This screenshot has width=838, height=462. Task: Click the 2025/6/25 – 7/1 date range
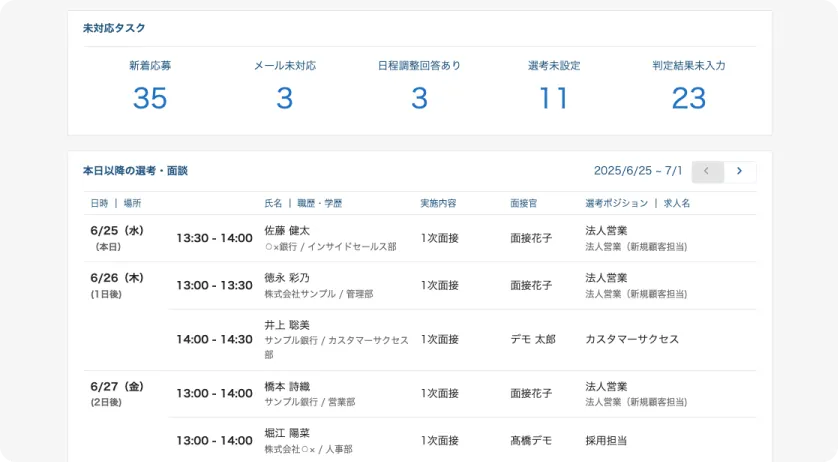coord(638,171)
